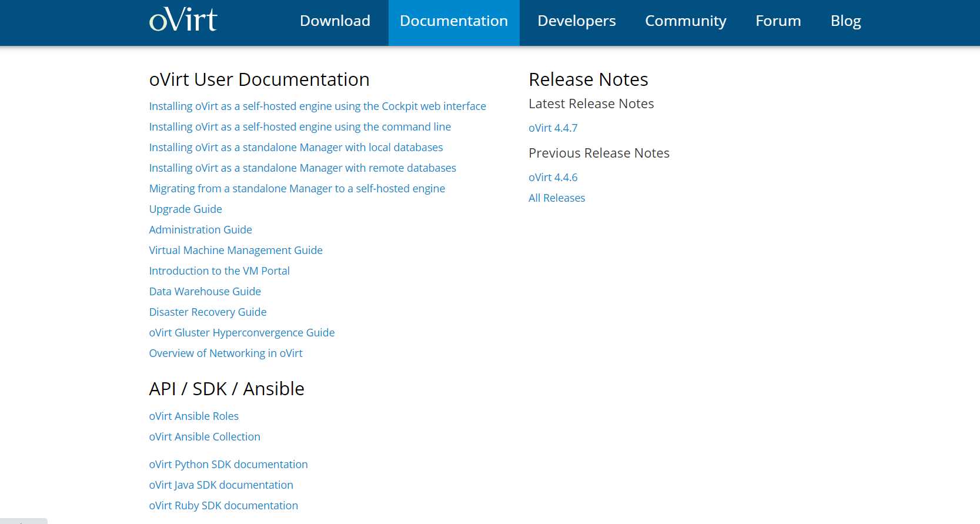Open standalone Manager with remote databases guide
The width and height of the screenshot is (980, 524).
coord(302,168)
